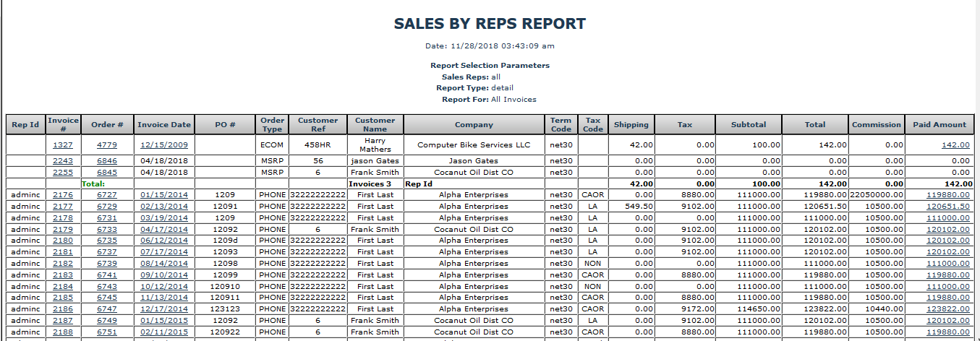
Task: Click the Company column header
Action: pos(474,125)
